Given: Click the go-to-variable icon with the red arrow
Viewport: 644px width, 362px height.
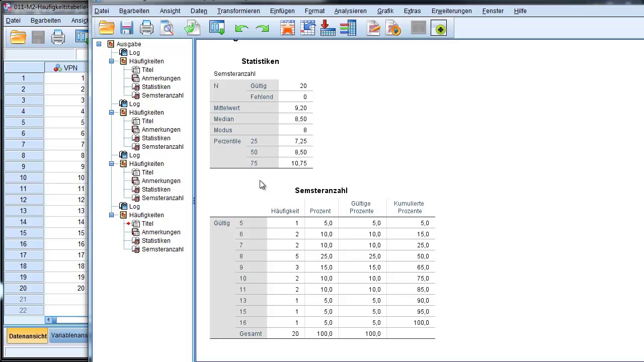Looking at the screenshot, I should (328, 28).
